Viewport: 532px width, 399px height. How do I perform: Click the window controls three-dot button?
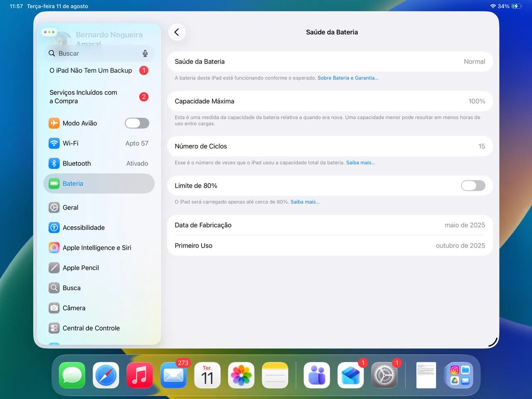49,32
